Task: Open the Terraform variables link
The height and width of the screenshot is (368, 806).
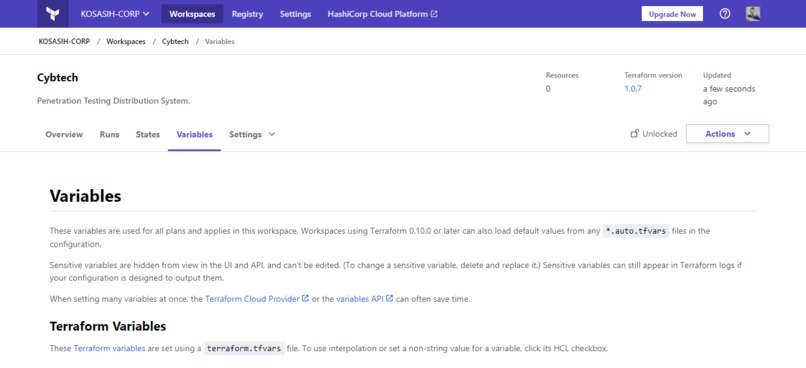Action: pos(109,348)
